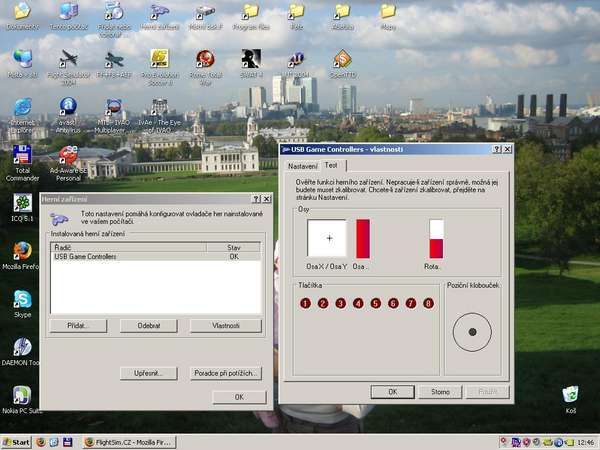This screenshot has width=600, height=450.
Task: Select the Koš recycle bin icon
Action: point(571,399)
